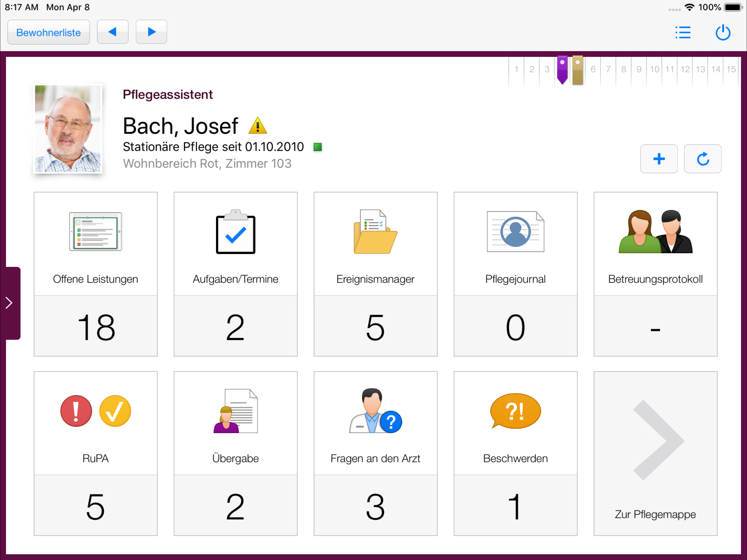Image resolution: width=747 pixels, height=560 pixels.
Task: Open the Fragen an den Arzt doctor icon
Action: pyautogui.click(x=375, y=411)
